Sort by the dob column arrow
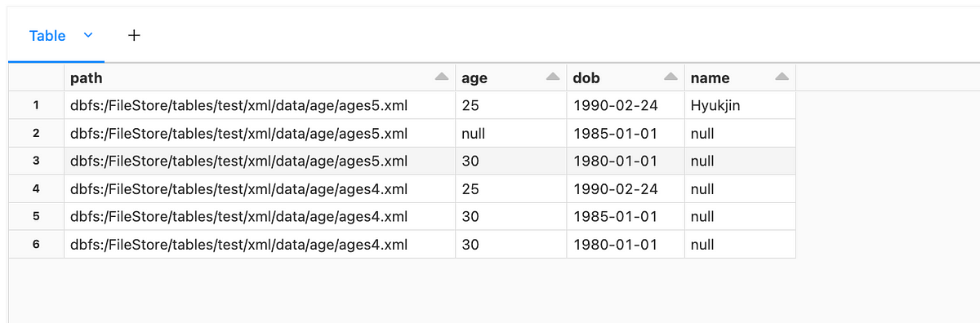Image resolution: width=980 pixels, height=323 pixels. 670,77
